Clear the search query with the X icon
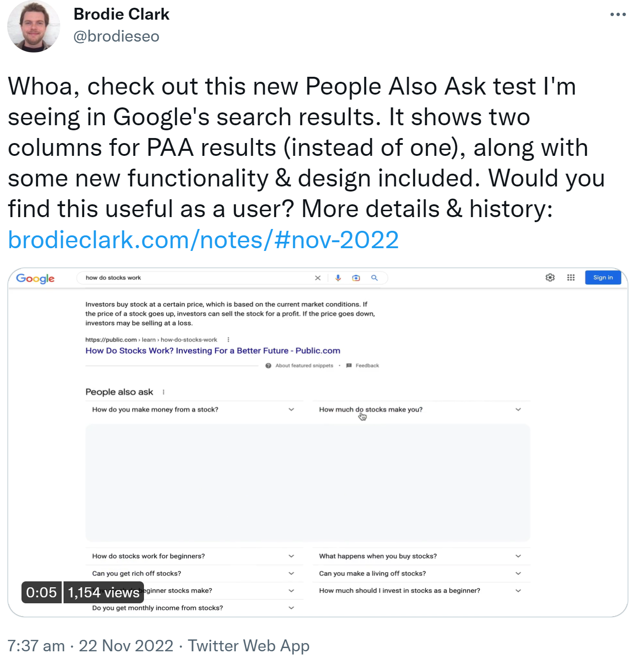Screen dimensions: 644x665 318,277
